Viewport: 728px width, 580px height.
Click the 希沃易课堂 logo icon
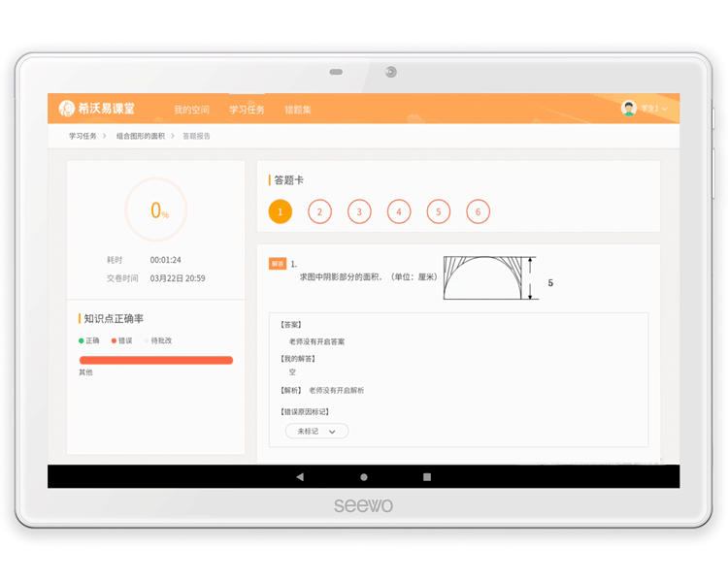click(67, 109)
